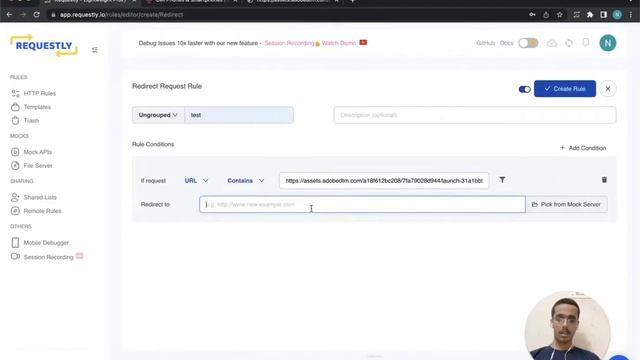640x360 pixels.
Task: Click the share icon in address bar
Action: point(546,15)
